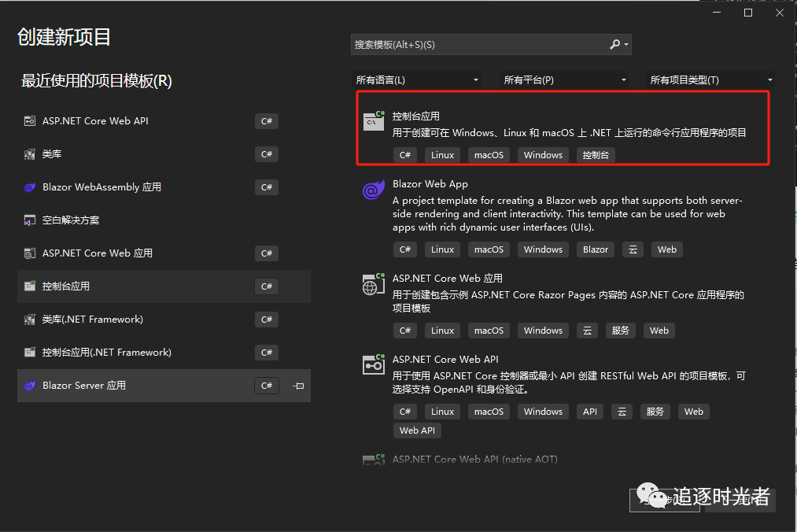Click the Blazor Server 应用 icon
This screenshot has width=797, height=532.
pyautogui.click(x=30, y=386)
